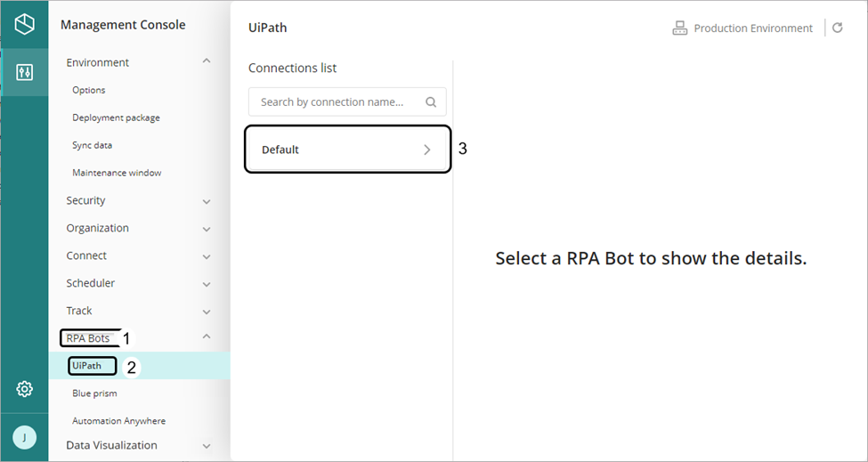Click the Management Console title
This screenshot has height=462, width=868.
[123, 25]
